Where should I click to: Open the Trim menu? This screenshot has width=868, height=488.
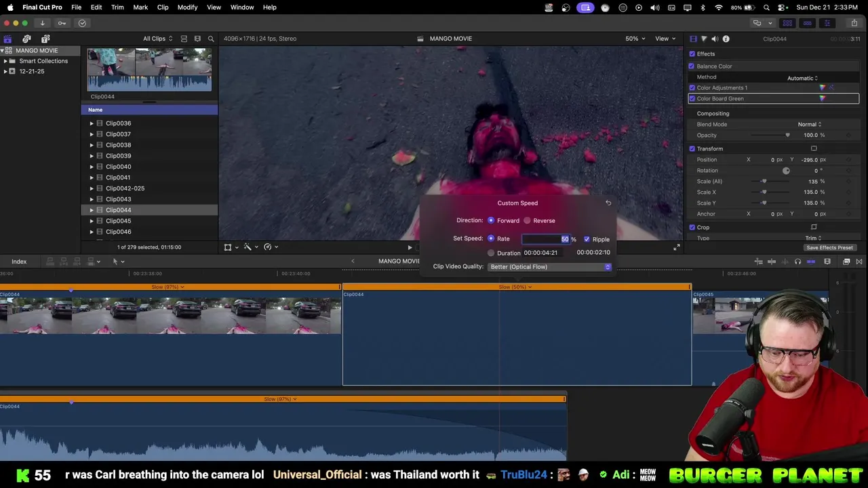point(117,7)
